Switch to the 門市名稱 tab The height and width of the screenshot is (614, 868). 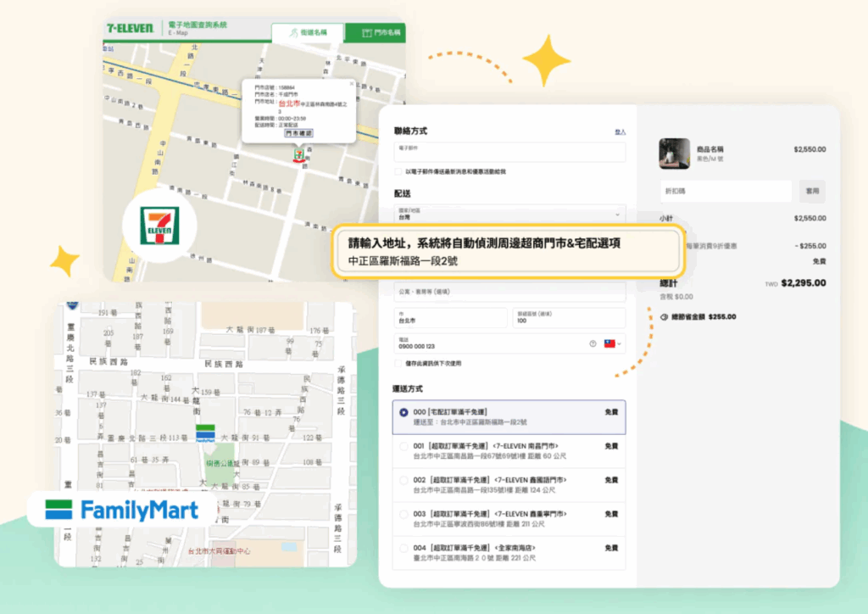click(x=376, y=33)
